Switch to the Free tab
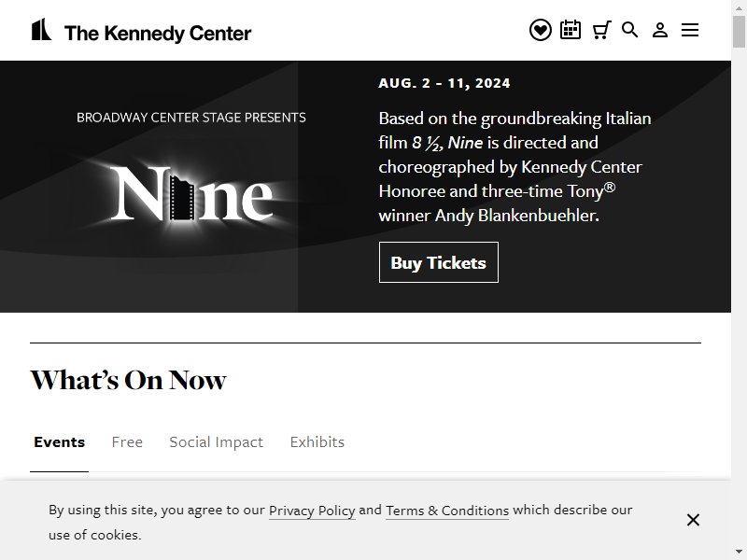 [x=127, y=441]
